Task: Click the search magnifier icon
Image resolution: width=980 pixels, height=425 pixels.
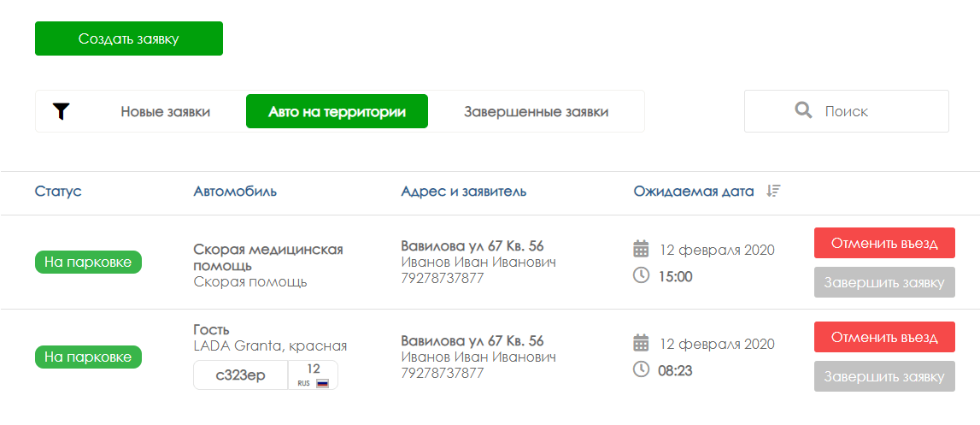Action: pos(803,111)
